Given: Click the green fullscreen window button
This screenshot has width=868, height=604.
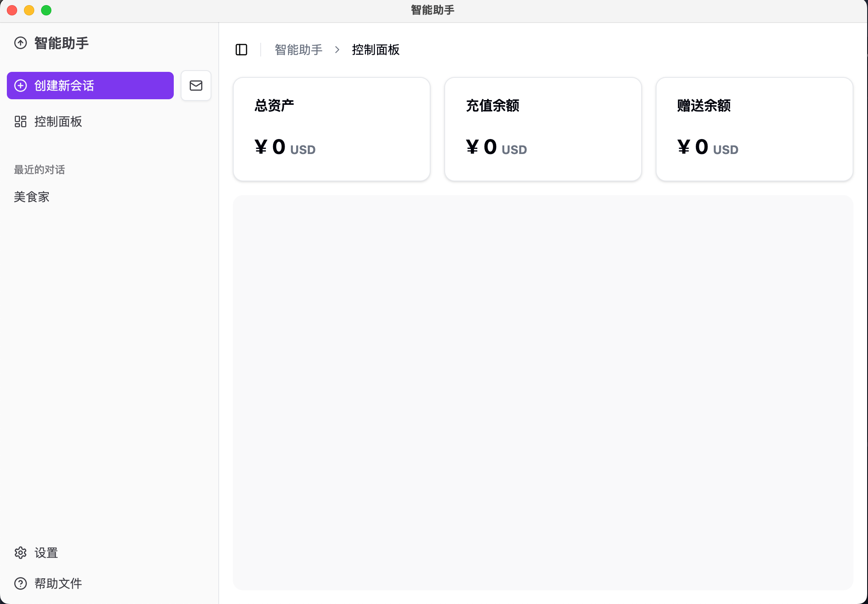Looking at the screenshot, I should (46, 10).
